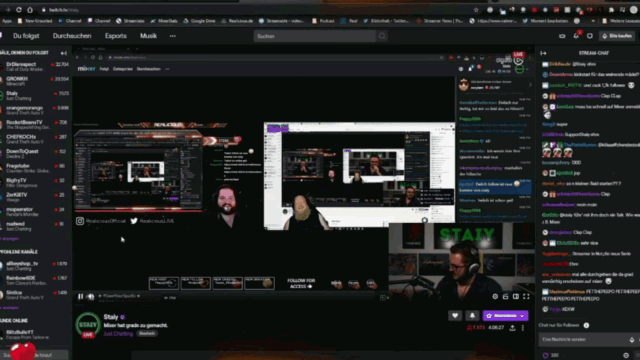Toggle channel notifications bell beside heart

[472, 316]
